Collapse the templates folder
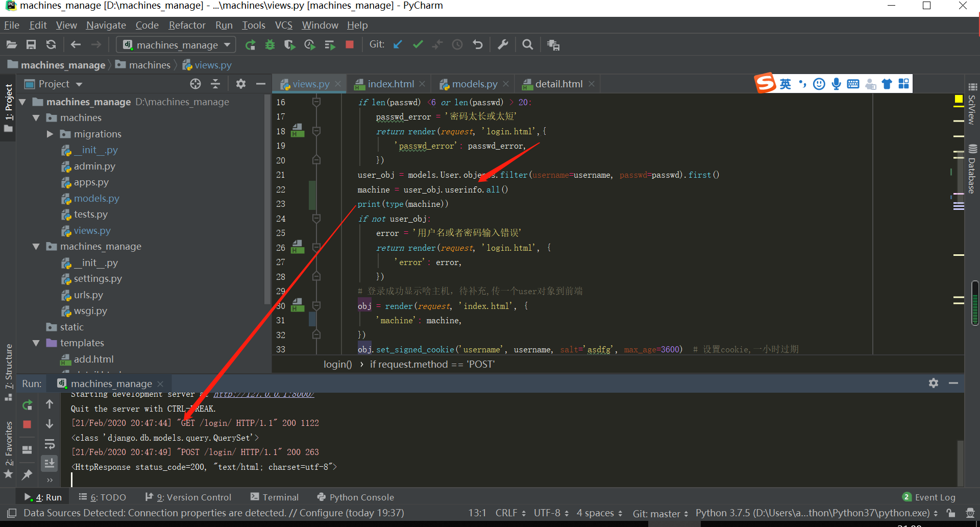Screen dimensions: 980x527 pos(36,343)
